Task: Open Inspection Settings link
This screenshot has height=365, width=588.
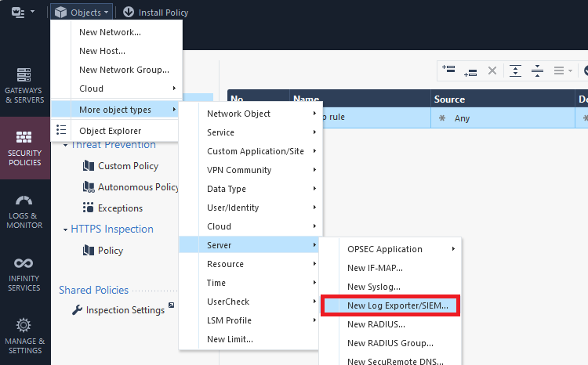Action: pyautogui.click(x=125, y=310)
